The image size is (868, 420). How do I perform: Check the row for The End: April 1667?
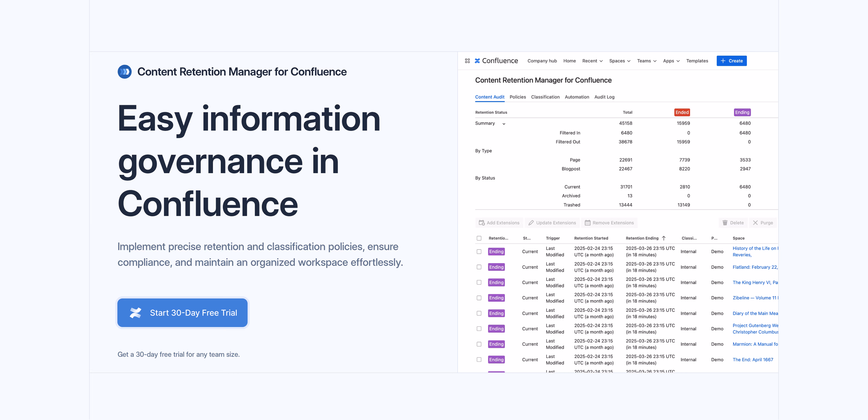pyautogui.click(x=479, y=360)
